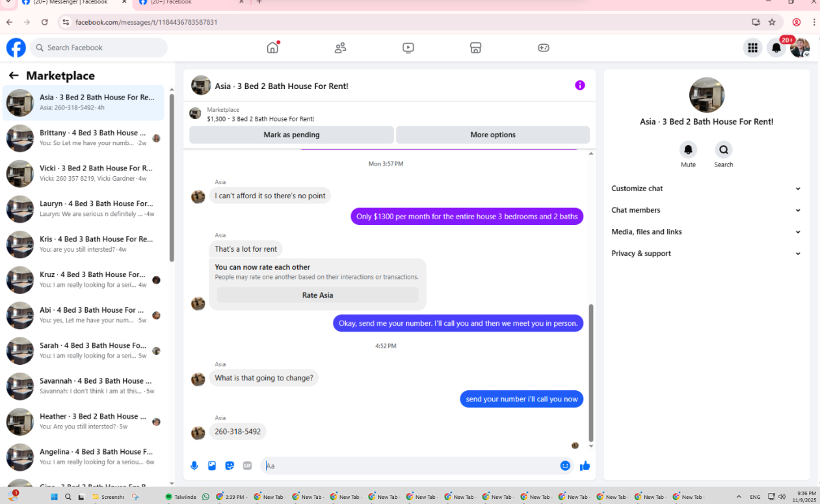Click the chat messages scrollbar
This screenshot has width=820, height=504.
591,373
